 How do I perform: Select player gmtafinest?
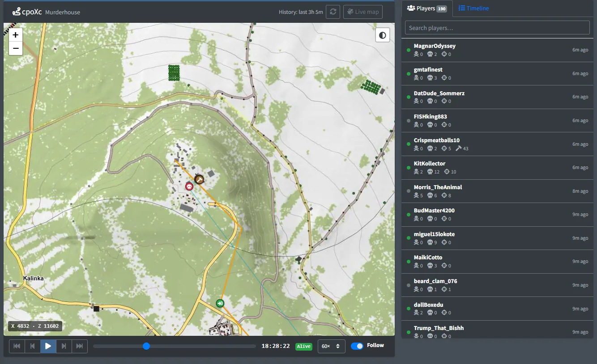click(498, 74)
